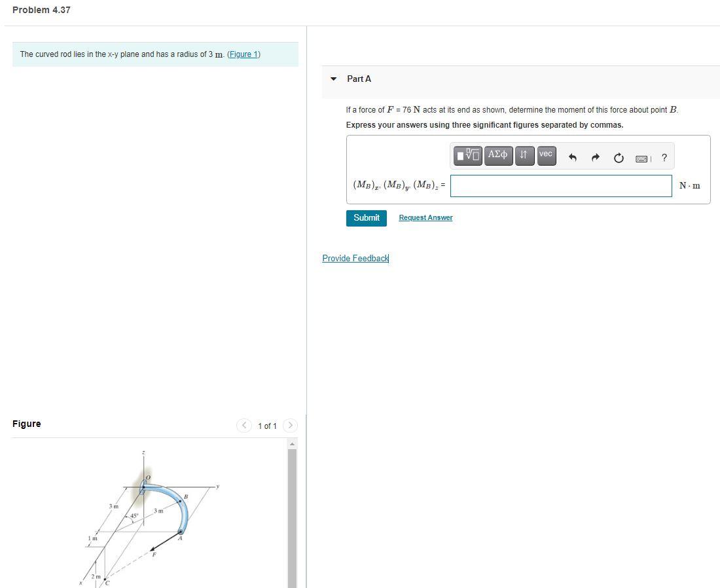The height and width of the screenshot is (588, 720).
Task: Click the Request Answer link
Action: pos(425,218)
